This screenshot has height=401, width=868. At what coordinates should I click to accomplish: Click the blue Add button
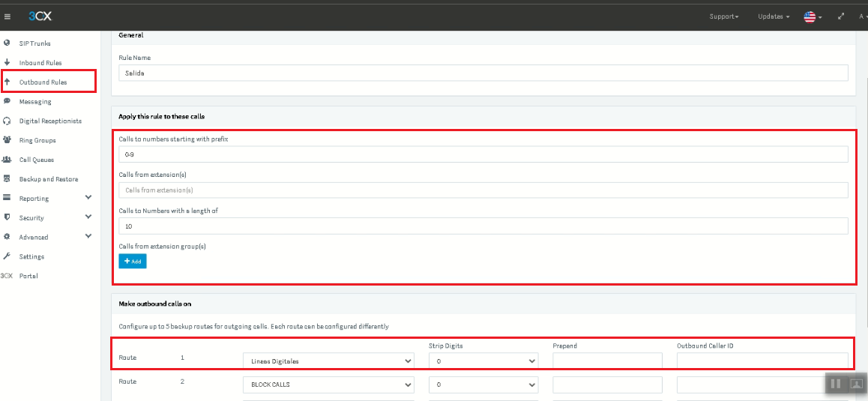coord(133,261)
